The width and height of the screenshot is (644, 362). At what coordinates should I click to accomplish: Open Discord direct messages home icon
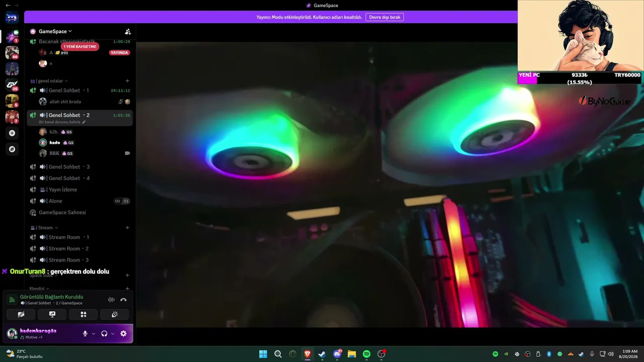tap(12, 18)
